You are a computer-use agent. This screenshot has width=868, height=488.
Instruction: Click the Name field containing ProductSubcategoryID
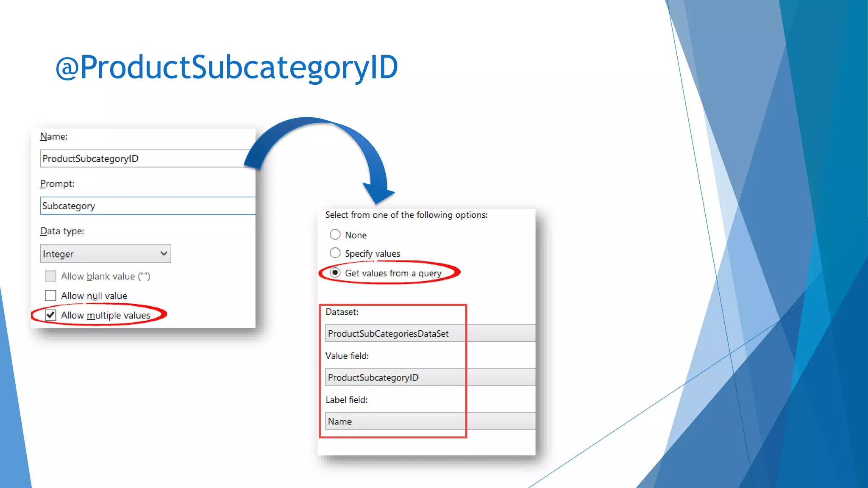pyautogui.click(x=144, y=158)
